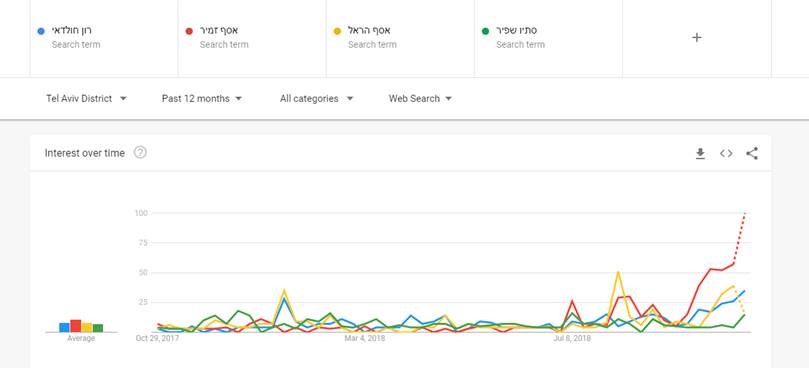Viewport: 809px width, 368px height.
Task: Open the Web Search type dropdown
Action: coord(420,98)
